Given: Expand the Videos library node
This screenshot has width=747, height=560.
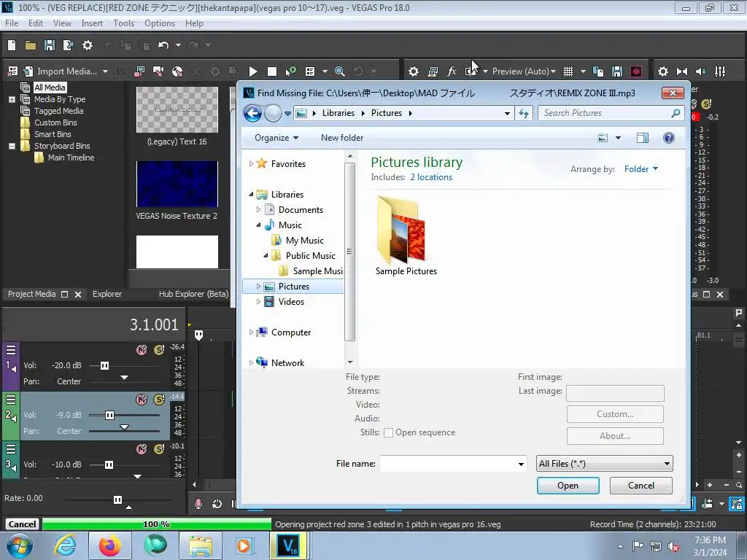Looking at the screenshot, I should (259, 302).
